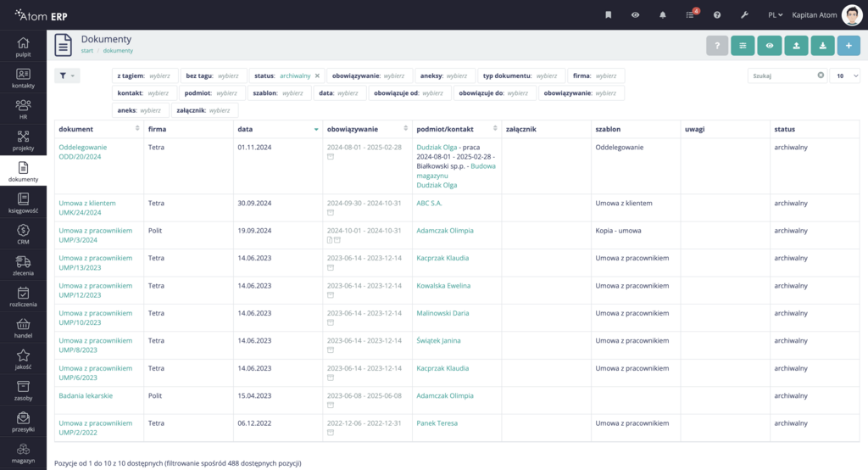
Task: Sort table by the 'data' column header
Action: point(278,129)
